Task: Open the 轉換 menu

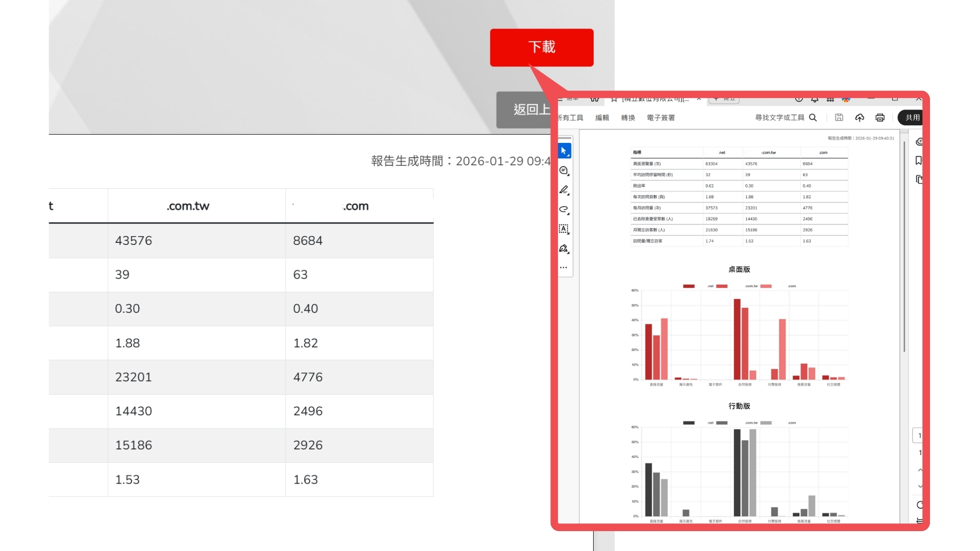Action: click(628, 118)
